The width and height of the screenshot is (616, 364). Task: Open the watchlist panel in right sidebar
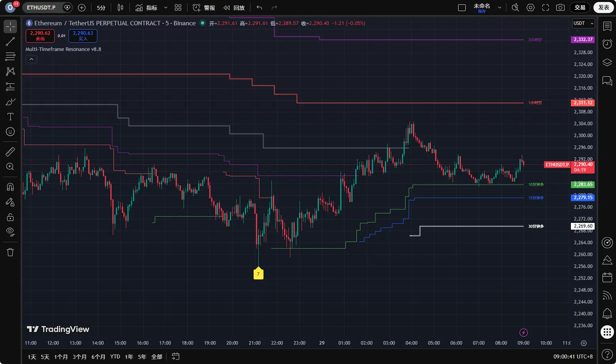click(x=607, y=26)
